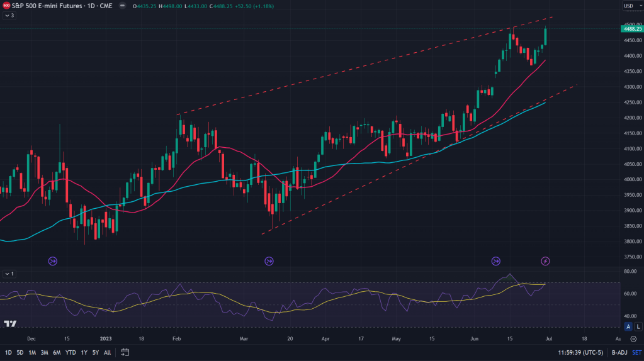This screenshot has height=361, width=644.
Task: Click the S&P 500 symbol logo icon
Action: tap(6, 6)
